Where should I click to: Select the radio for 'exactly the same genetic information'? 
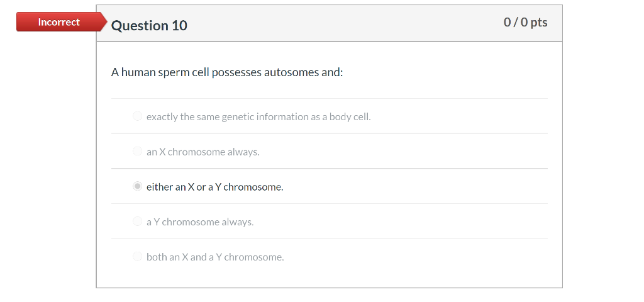coord(137,116)
